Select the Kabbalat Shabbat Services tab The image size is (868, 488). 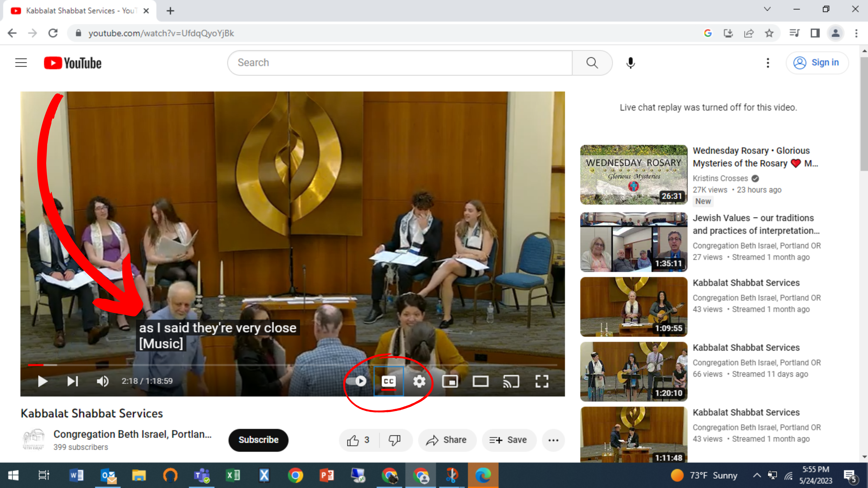80,11
